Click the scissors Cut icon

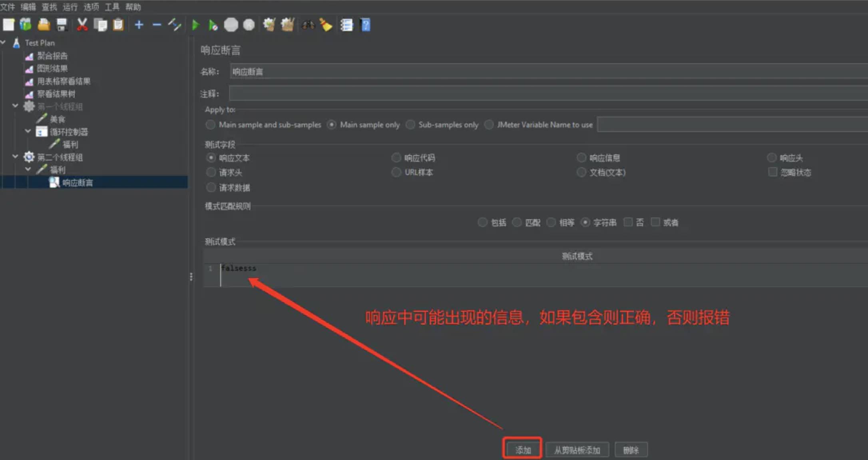pos(82,25)
